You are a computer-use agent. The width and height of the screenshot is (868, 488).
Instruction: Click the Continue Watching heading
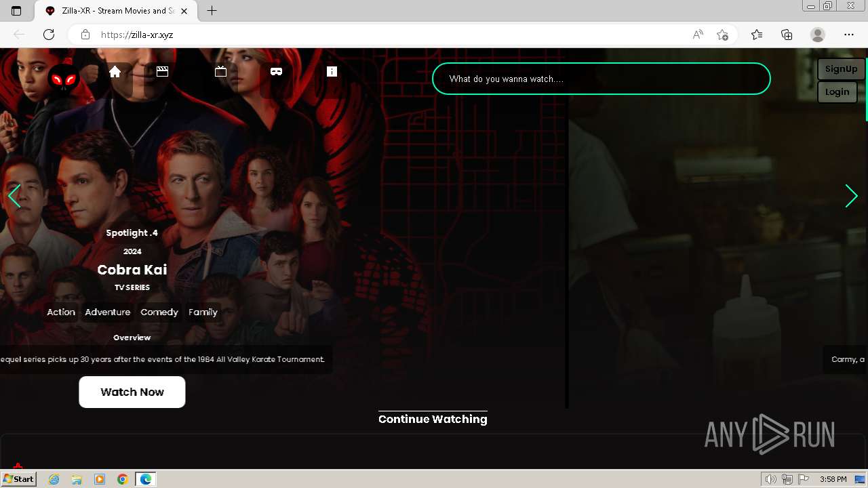pos(433,419)
